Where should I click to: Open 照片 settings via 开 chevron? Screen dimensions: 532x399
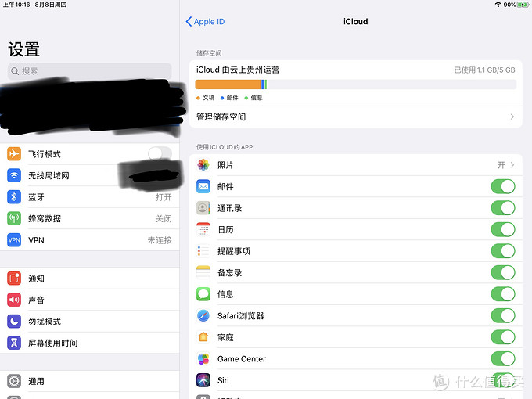(512, 165)
